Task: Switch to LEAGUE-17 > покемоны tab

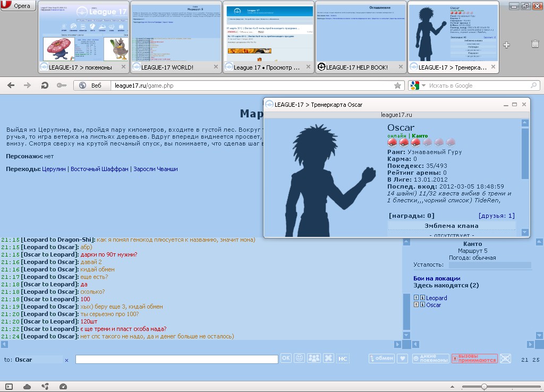Action: point(83,37)
